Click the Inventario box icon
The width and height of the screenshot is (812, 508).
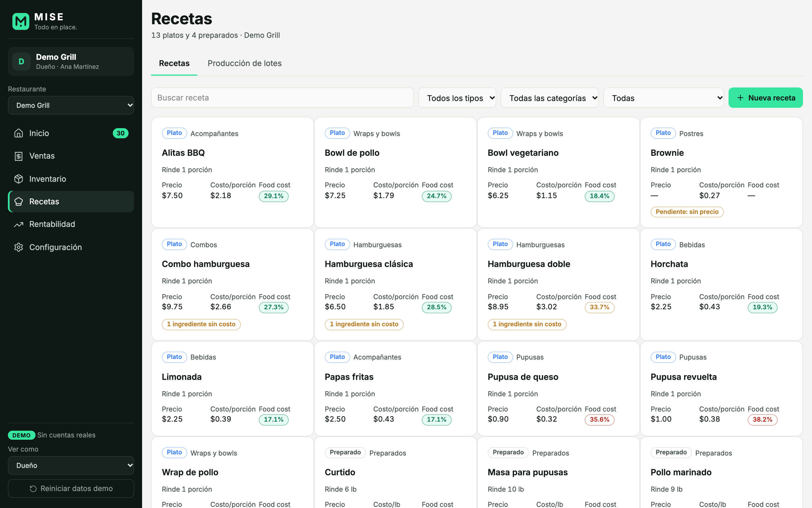(x=19, y=179)
